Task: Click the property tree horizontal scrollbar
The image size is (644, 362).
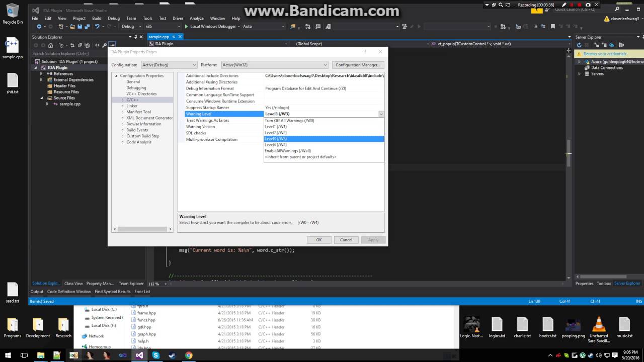Action: coord(142,229)
